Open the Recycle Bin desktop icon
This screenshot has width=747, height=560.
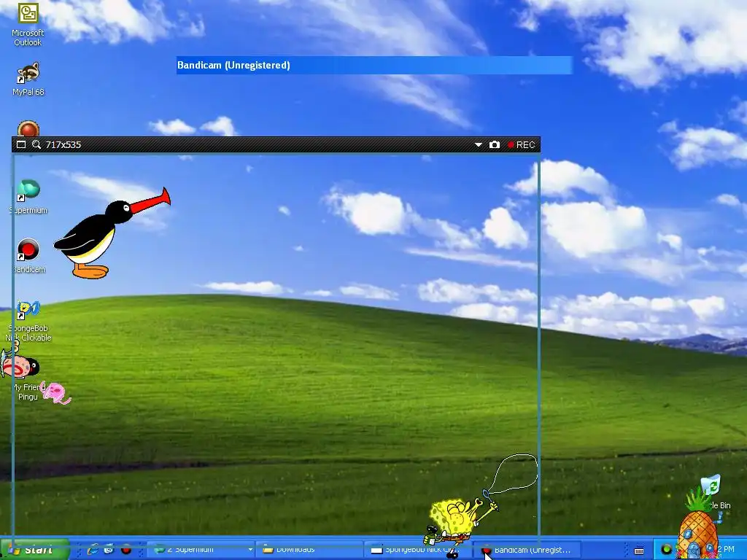[x=713, y=492]
